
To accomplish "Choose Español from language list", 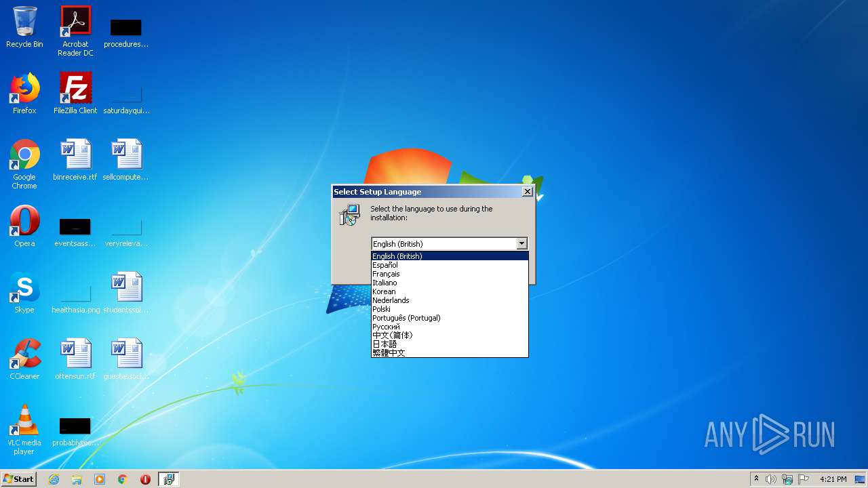I will point(450,265).
